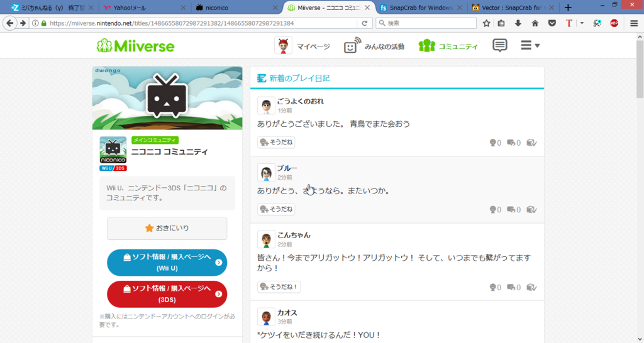Open post ありがとうございました。青鳥でまた会おう
644x343 pixels.
(333, 124)
